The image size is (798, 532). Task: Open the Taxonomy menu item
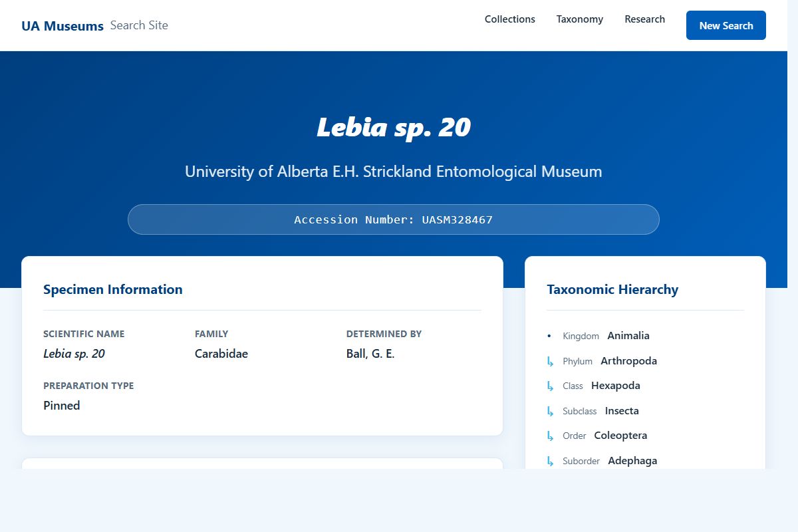coord(579,19)
